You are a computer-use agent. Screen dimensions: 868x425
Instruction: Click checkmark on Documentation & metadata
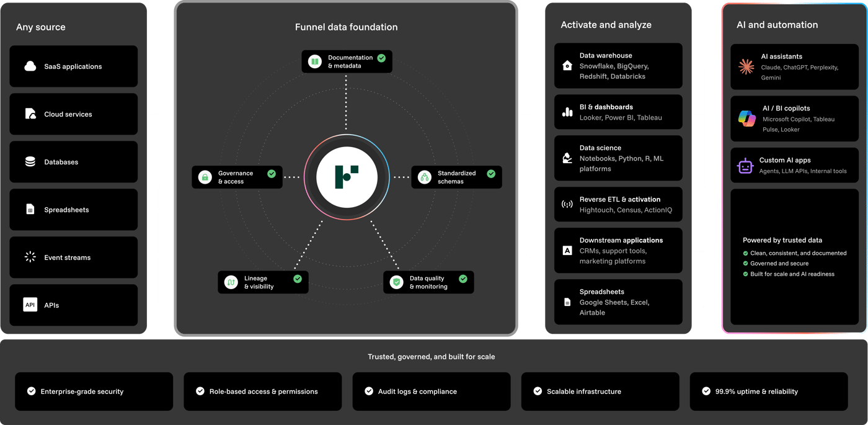[382, 58]
